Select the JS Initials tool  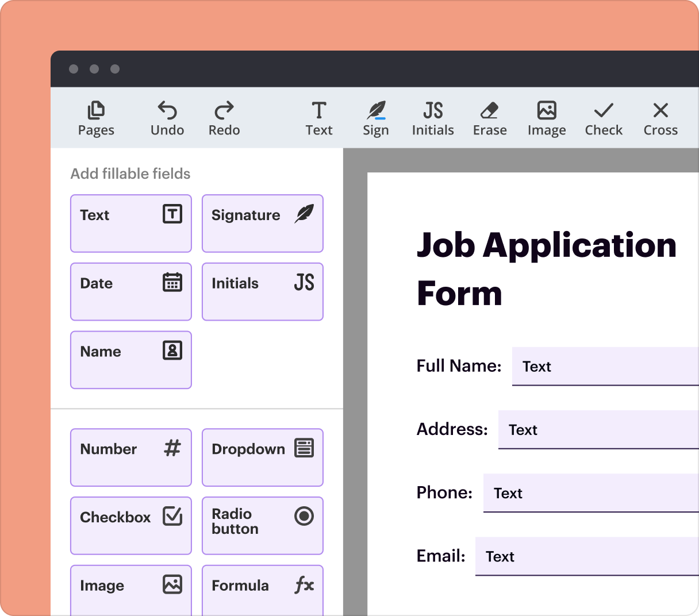pyautogui.click(x=432, y=118)
